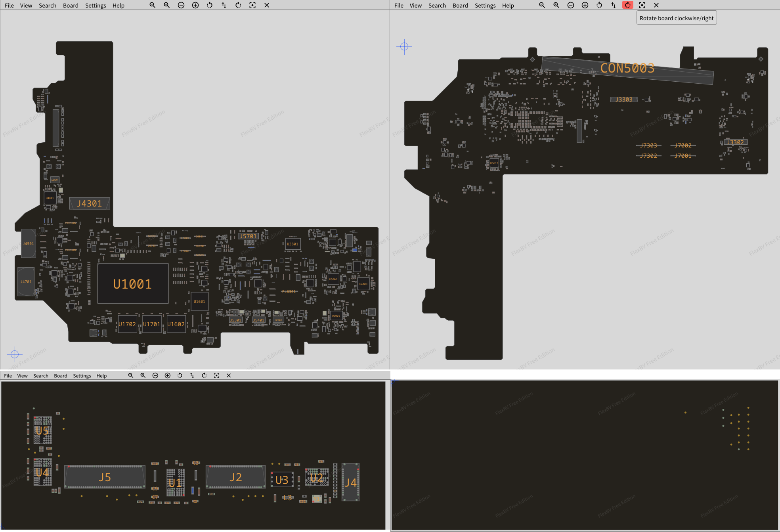Click second magnifier icon in top-right window
This screenshot has height=532, width=780.
(556, 5)
